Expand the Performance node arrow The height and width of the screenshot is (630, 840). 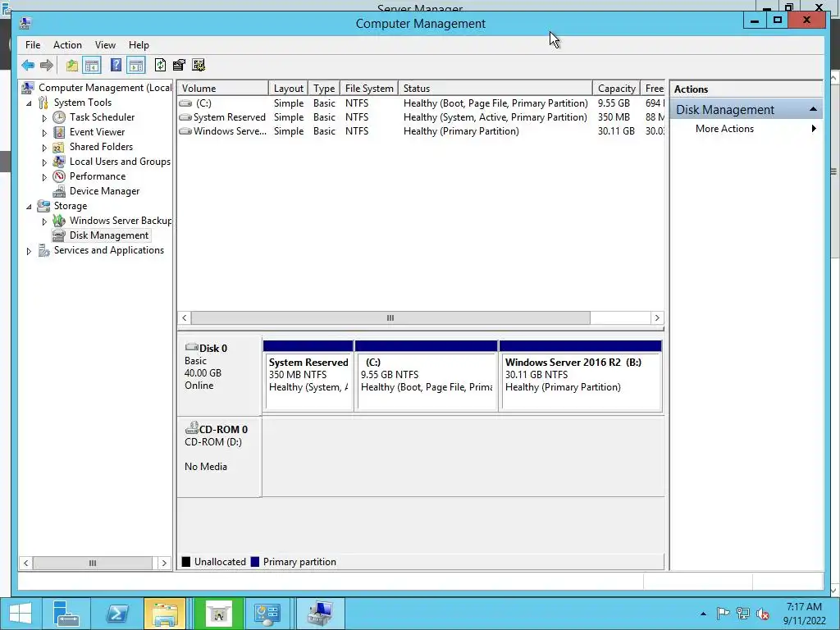click(x=44, y=177)
